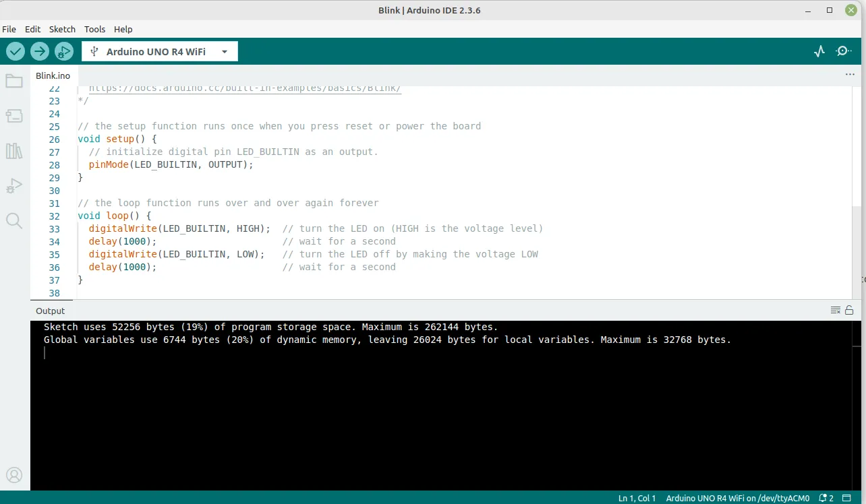Open the Sketch menu
866x504 pixels.
62,29
